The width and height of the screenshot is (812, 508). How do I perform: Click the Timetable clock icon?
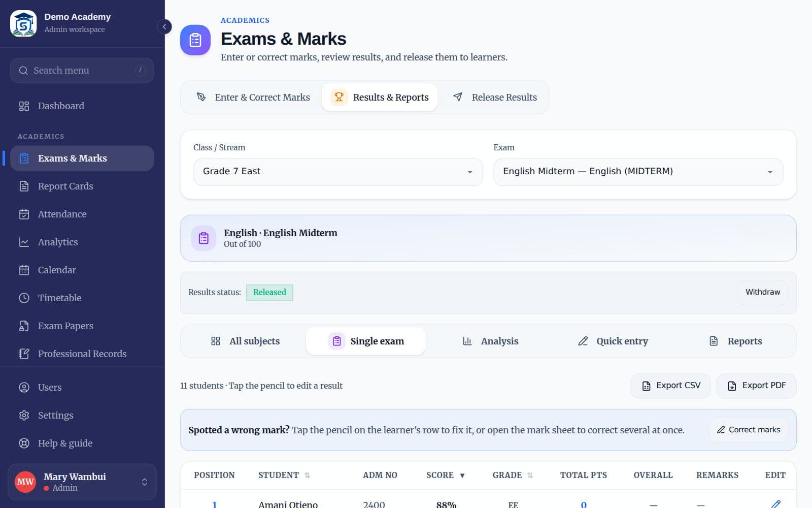point(24,298)
